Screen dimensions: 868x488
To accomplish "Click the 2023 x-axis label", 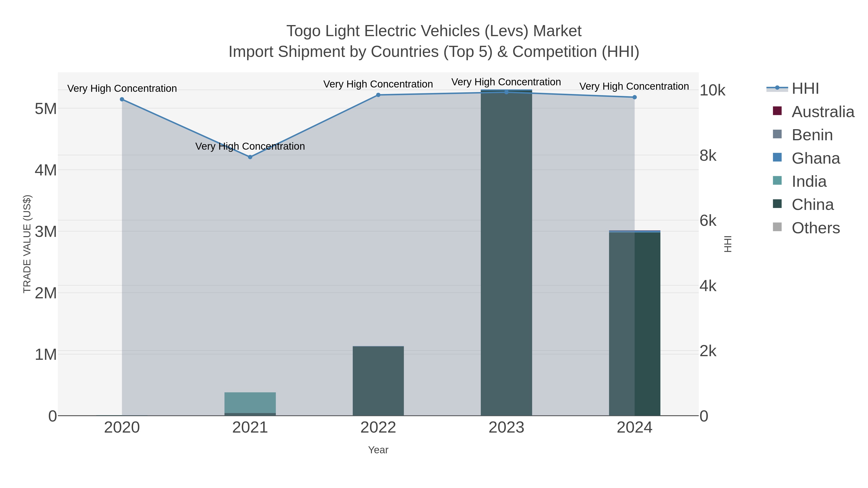I will (x=506, y=428).
